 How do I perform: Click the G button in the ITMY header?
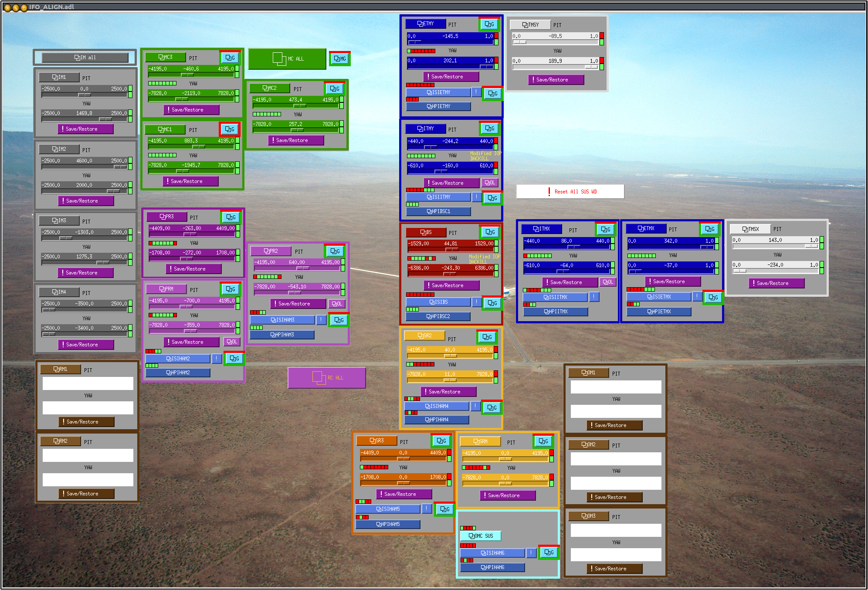[490, 128]
